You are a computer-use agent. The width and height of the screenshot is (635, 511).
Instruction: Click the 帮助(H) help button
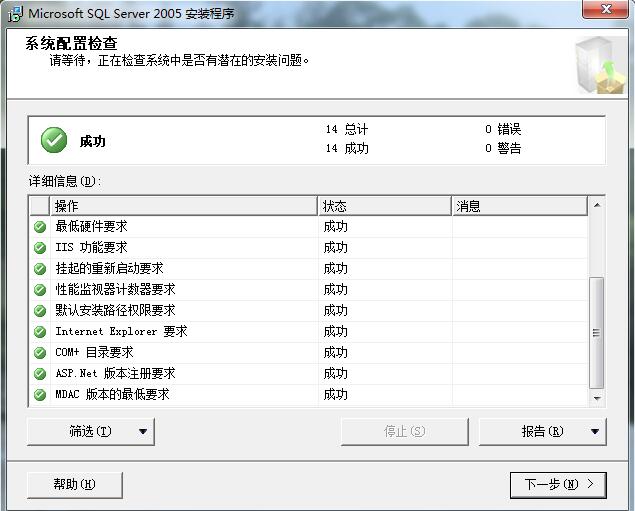point(75,485)
